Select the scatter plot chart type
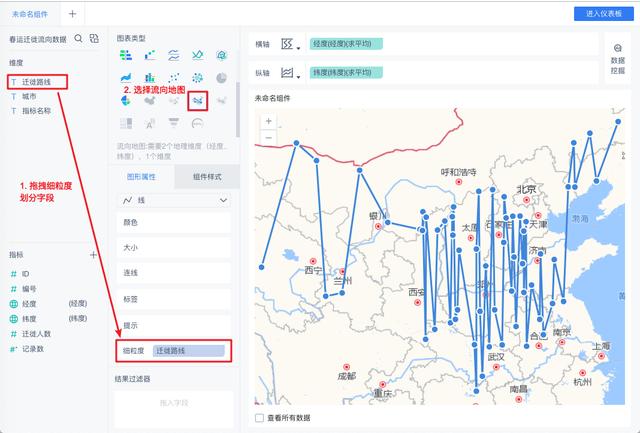This screenshot has width=640, height=433. coord(174,78)
